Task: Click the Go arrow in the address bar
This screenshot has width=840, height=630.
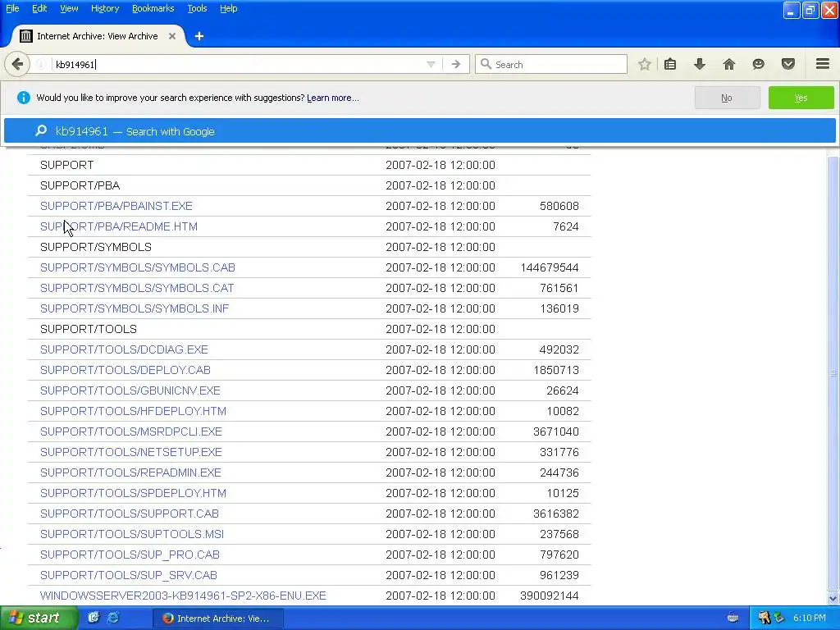Action: coord(456,64)
